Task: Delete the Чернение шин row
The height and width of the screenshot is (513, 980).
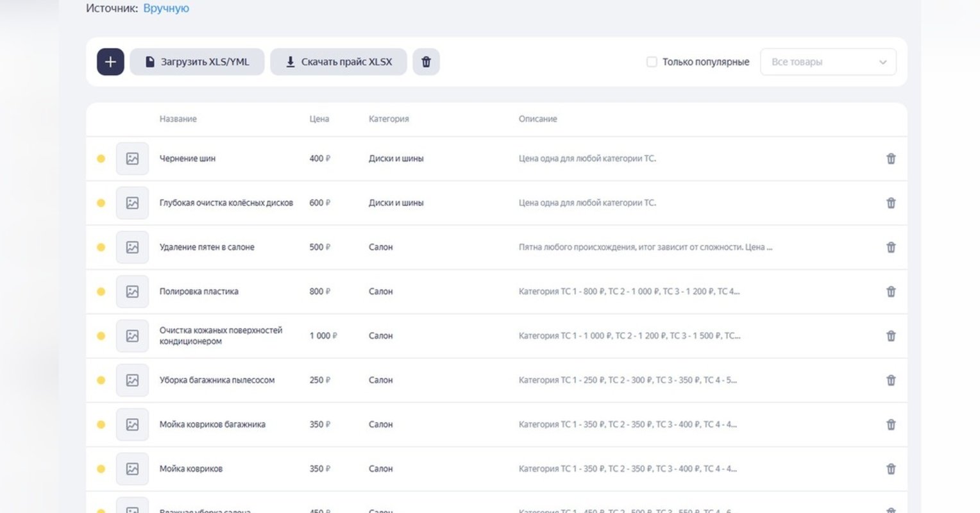Action: click(891, 158)
